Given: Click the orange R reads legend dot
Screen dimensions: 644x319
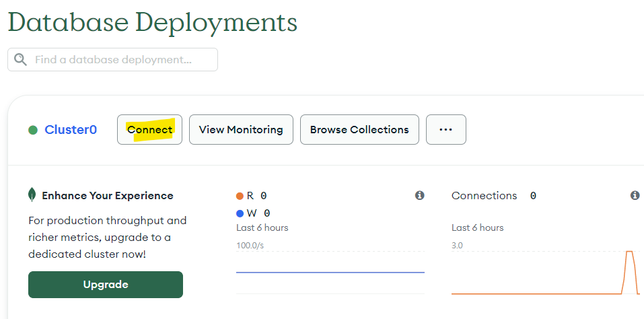Looking at the screenshot, I should (240, 197).
